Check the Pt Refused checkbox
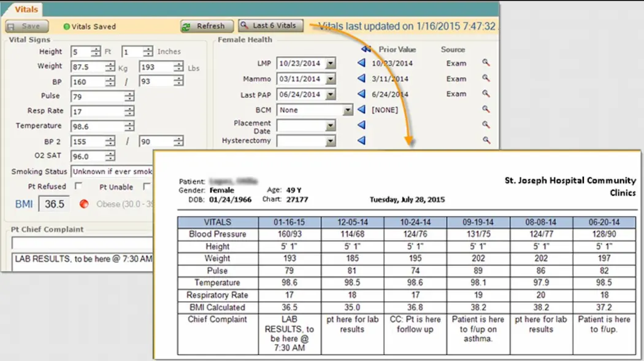The height and width of the screenshot is (361, 644). click(78, 186)
